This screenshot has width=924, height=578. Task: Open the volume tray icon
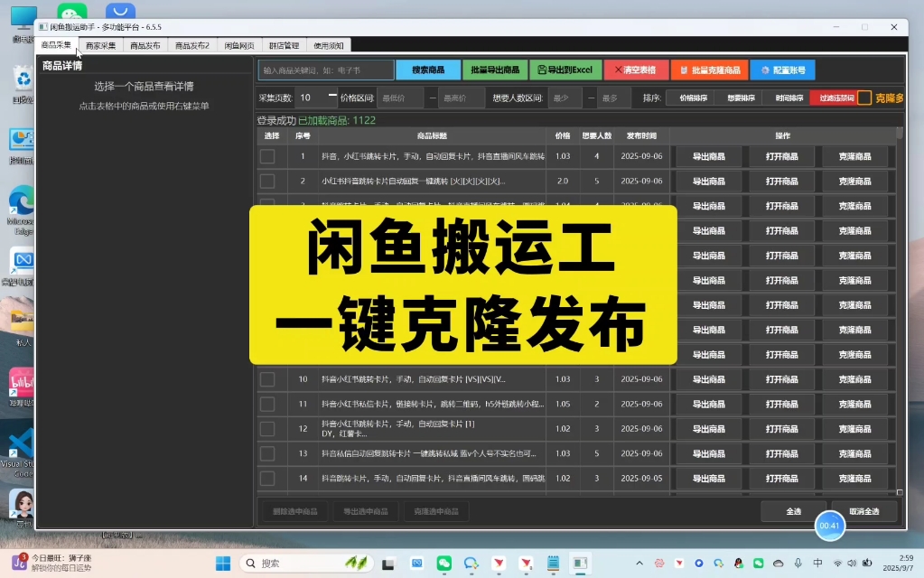[x=852, y=564]
